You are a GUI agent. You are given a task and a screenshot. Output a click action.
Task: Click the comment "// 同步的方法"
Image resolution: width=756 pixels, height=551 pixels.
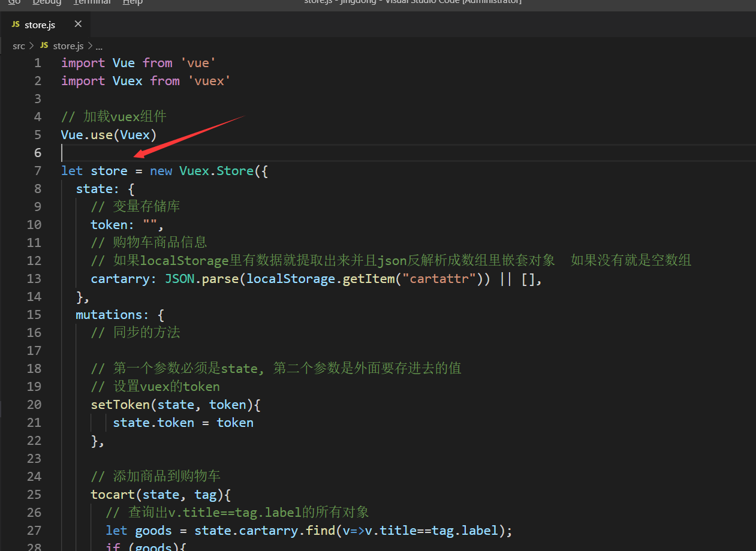(x=135, y=333)
